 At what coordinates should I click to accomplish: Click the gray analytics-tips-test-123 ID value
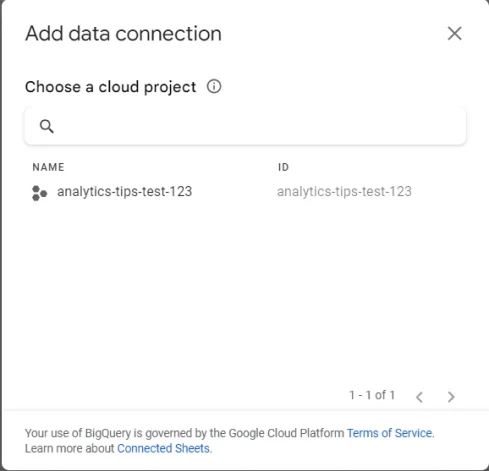[x=344, y=192]
